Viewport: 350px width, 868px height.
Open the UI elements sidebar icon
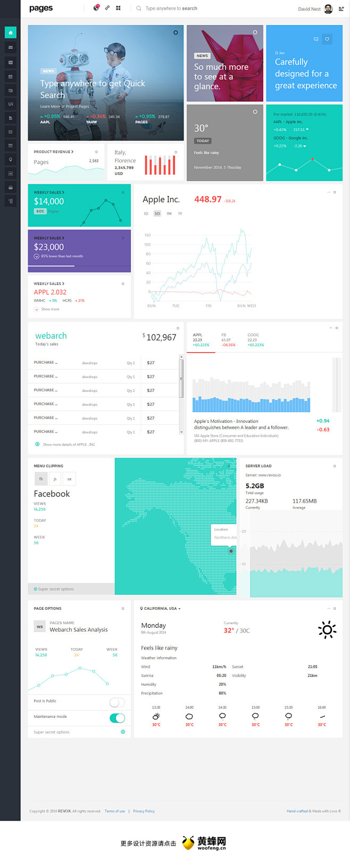(10, 104)
